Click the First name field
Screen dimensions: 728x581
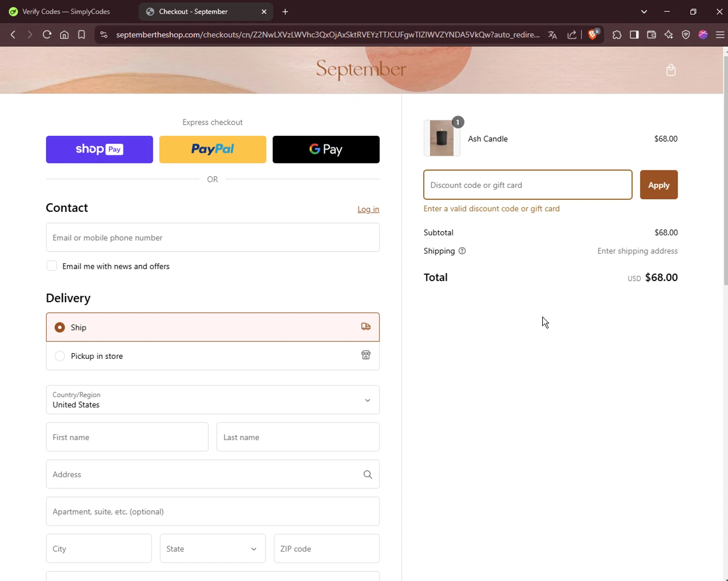pyautogui.click(x=127, y=437)
